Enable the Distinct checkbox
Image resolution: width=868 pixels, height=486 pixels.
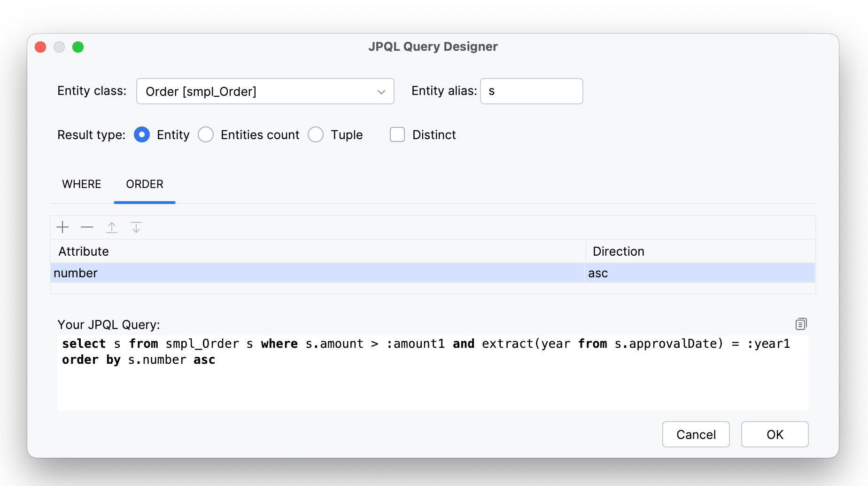click(397, 134)
